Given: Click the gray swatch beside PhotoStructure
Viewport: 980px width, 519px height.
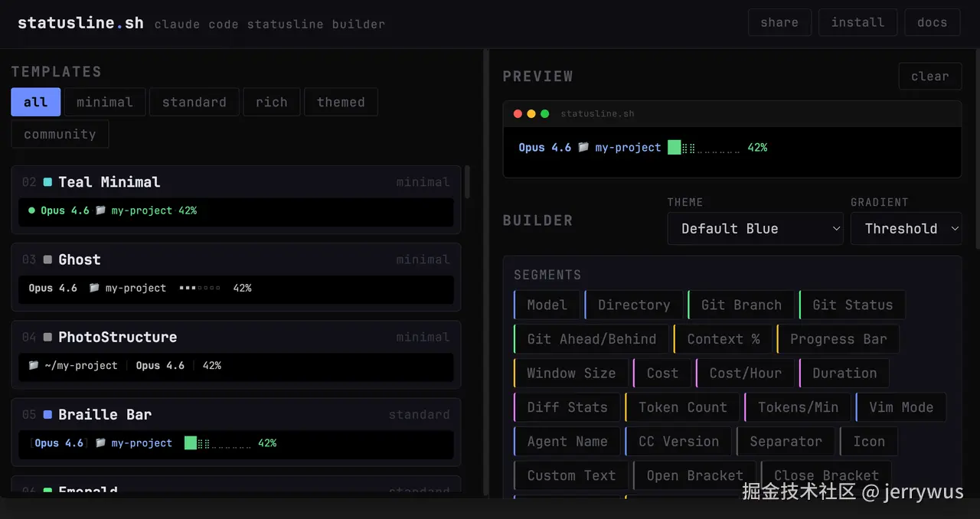Looking at the screenshot, I should click(x=47, y=337).
